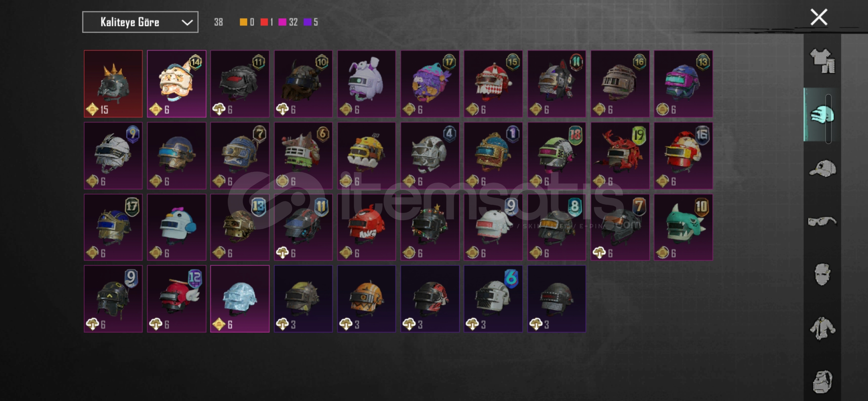Click the dropdown chevron arrow beside Kaliteye Göre

pyautogui.click(x=187, y=23)
